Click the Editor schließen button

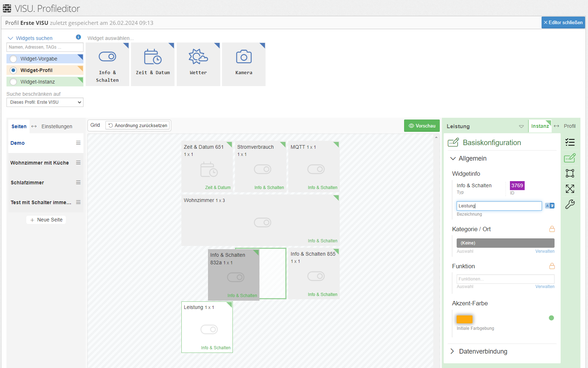(563, 22)
